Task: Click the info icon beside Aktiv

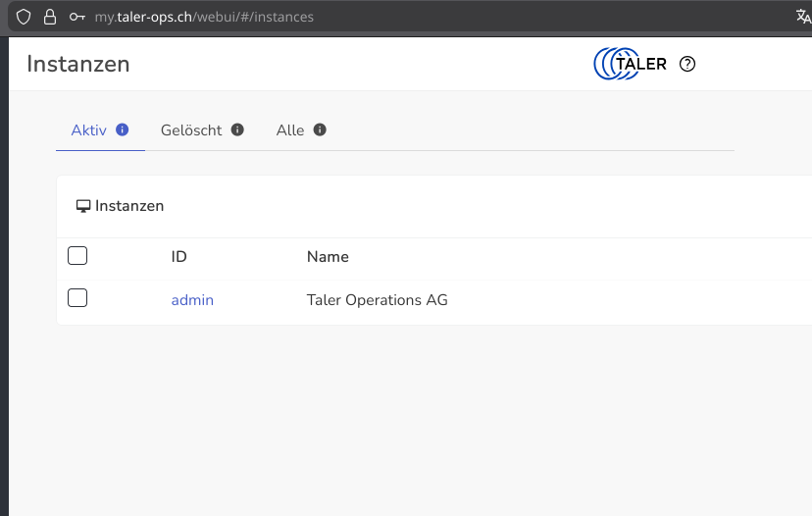Action: 123,129
